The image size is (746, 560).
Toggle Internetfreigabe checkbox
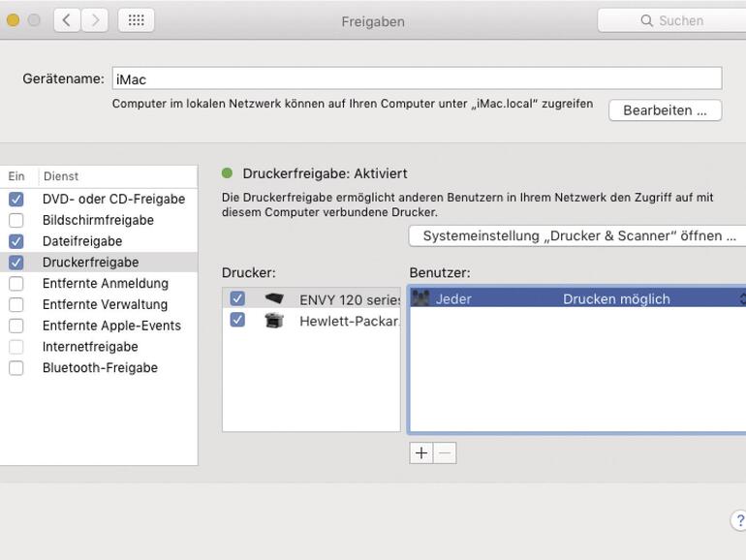pos(16,347)
